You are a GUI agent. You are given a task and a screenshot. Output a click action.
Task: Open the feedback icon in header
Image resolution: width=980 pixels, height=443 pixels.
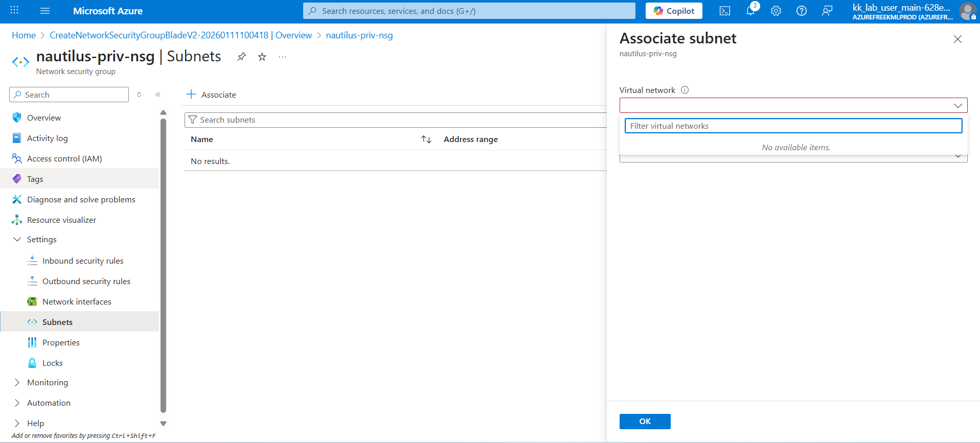827,11
